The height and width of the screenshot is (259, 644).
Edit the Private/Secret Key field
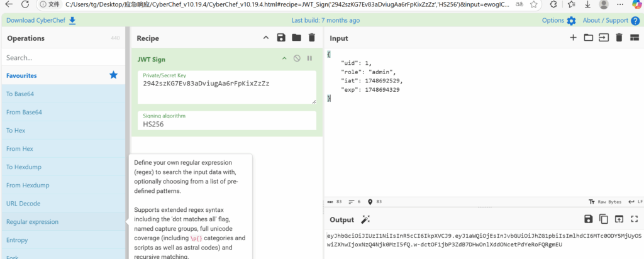point(226,87)
